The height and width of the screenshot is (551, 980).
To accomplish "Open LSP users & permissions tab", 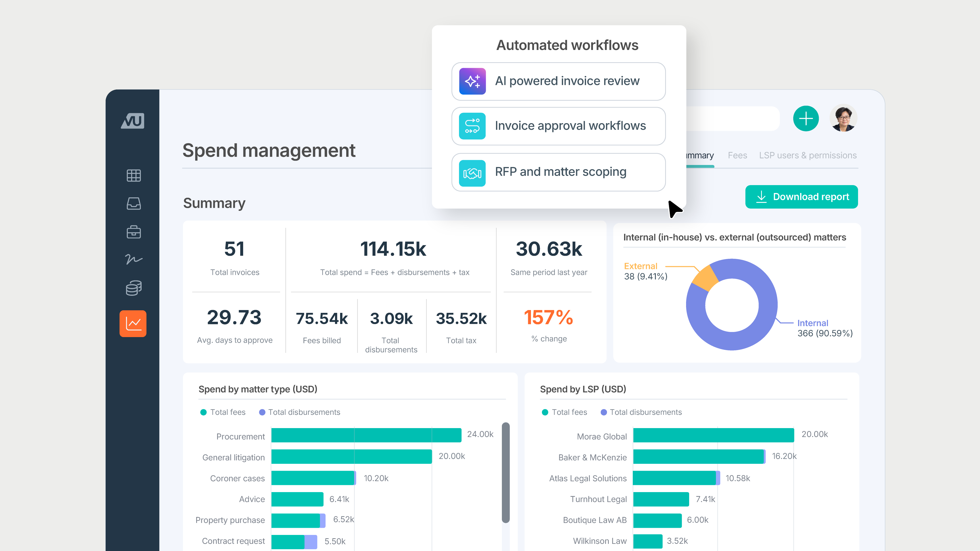I will click(x=807, y=155).
